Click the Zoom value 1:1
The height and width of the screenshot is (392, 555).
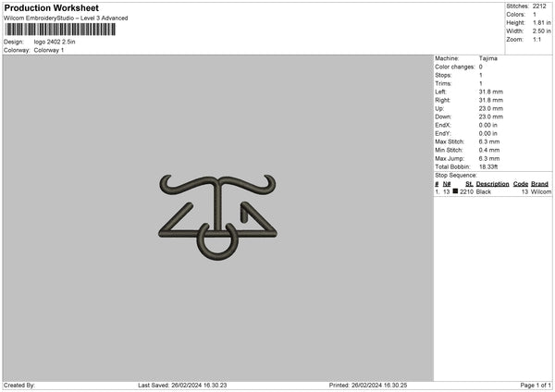(536, 39)
